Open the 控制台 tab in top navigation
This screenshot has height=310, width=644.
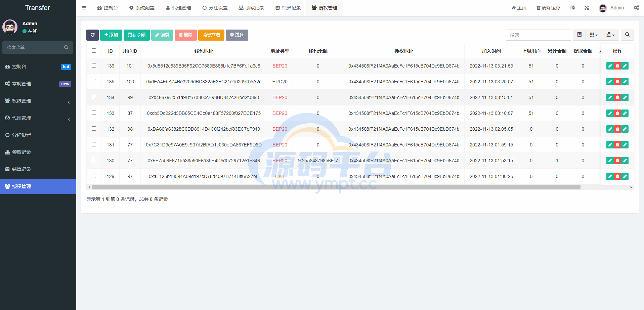(108, 8)
